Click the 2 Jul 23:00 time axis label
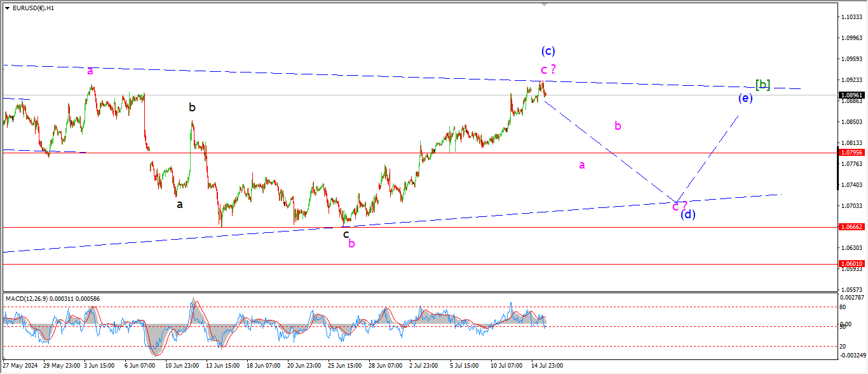 pos(425,366)
